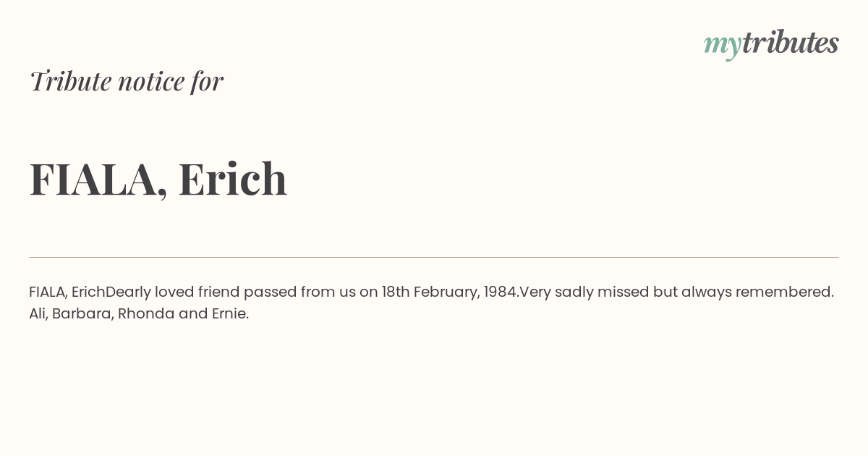
Task: Click the word 'Tribute' in the italic subtitle
Action: click(70, 81)
